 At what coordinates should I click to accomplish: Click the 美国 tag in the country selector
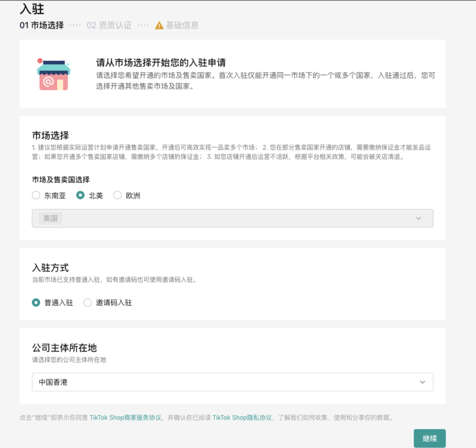pos(50,218)
